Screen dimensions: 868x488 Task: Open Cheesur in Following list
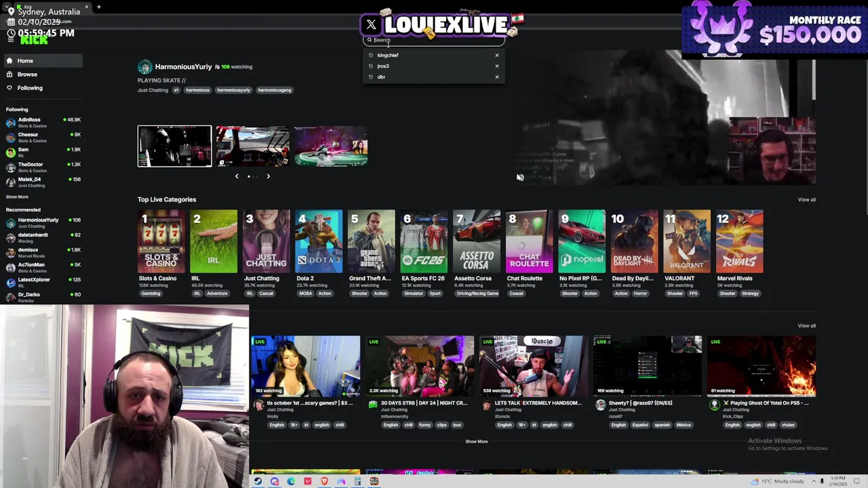(x=42, y=138)
